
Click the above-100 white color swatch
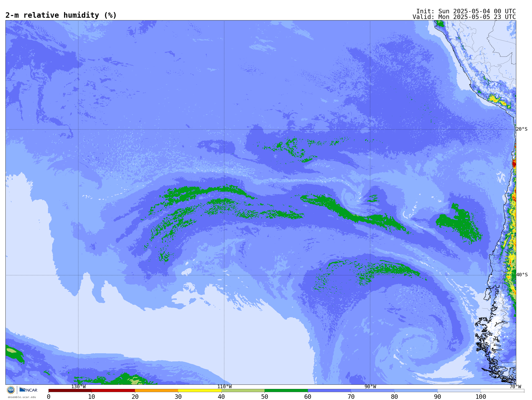click(502, 391)
